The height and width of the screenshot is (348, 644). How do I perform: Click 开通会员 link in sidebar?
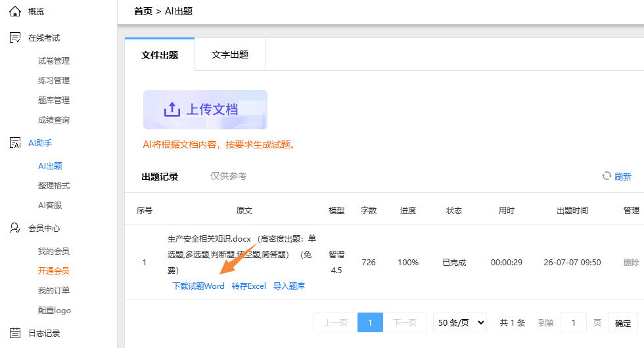tap(54, 271)
